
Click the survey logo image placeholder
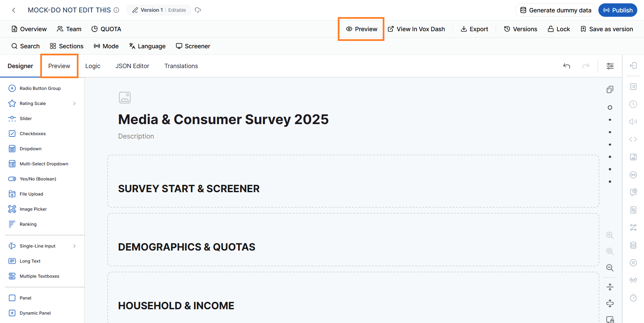click(125, 98)
